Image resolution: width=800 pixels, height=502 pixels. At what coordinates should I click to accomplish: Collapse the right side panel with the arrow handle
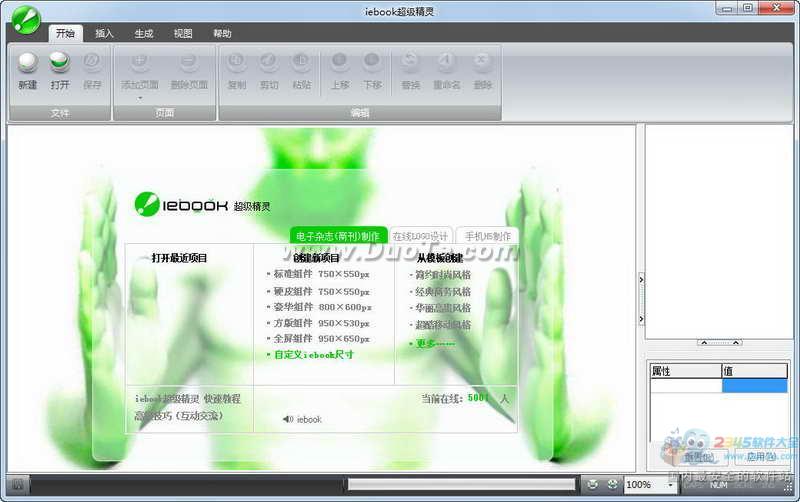(641, 280)
